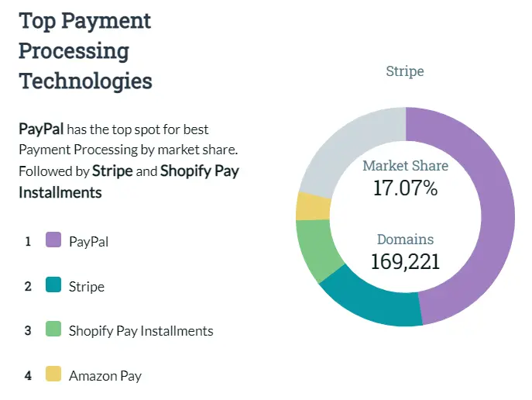
Task: Select Shopify Pay Installments in the list
Action: pos(140,331)
